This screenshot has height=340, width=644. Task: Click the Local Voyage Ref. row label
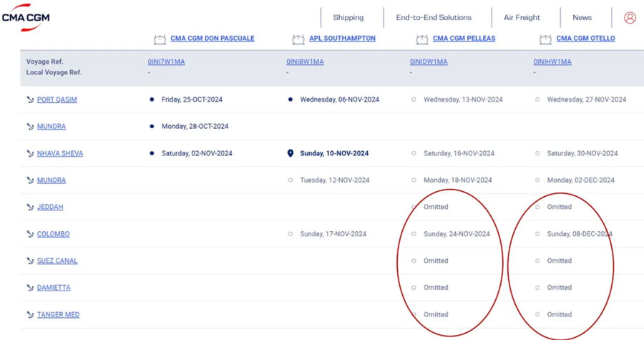point(54,72)
